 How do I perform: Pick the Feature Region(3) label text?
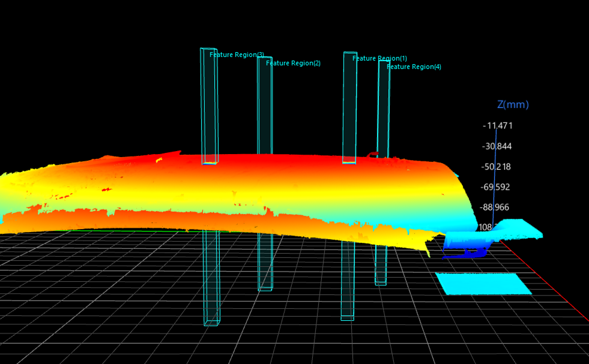(237, 55)
